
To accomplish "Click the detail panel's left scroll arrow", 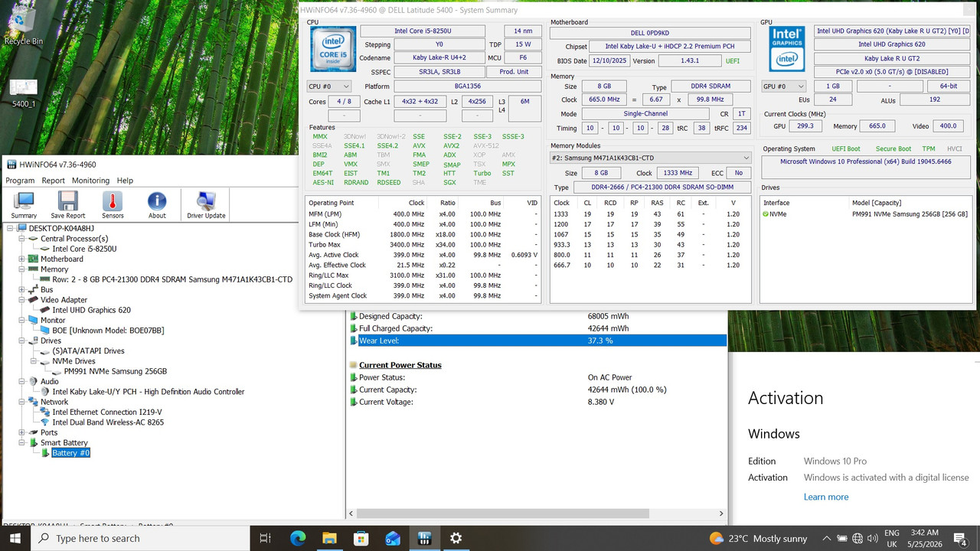I will coord(351,514).
